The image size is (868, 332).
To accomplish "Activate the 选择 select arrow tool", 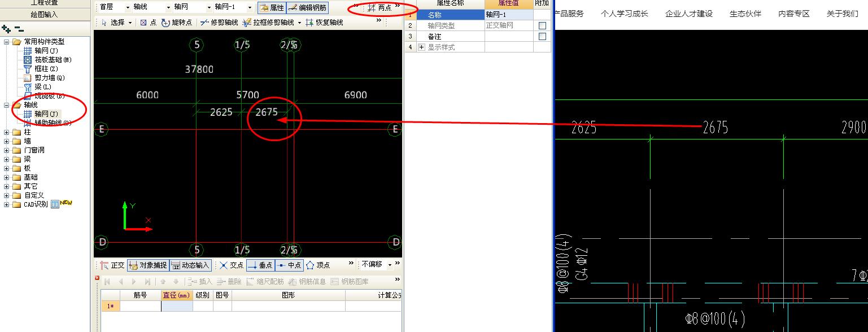I will coord(112,23).
